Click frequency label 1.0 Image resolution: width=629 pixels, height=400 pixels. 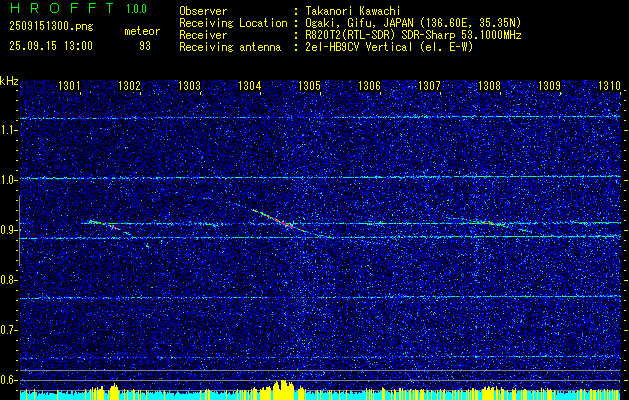point(7,180)
